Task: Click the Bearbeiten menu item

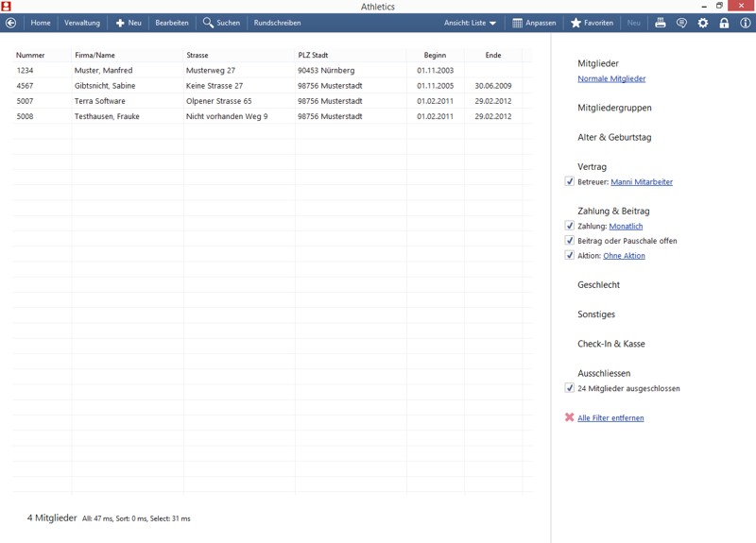Action: pos(172,23)
